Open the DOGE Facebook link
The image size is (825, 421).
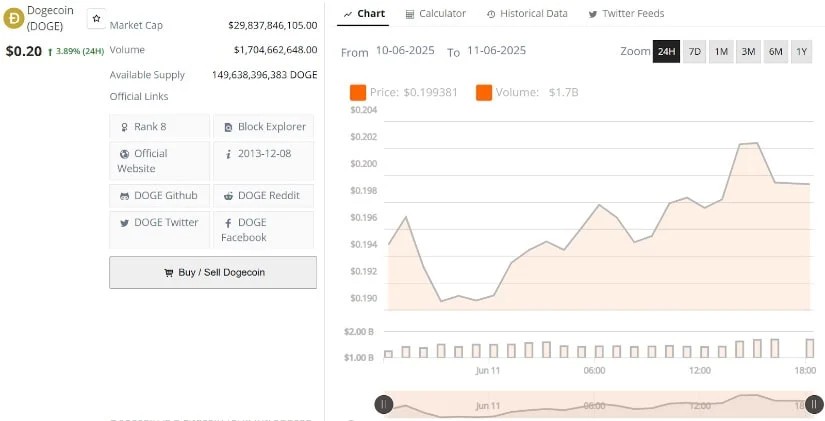click(264, 230)
